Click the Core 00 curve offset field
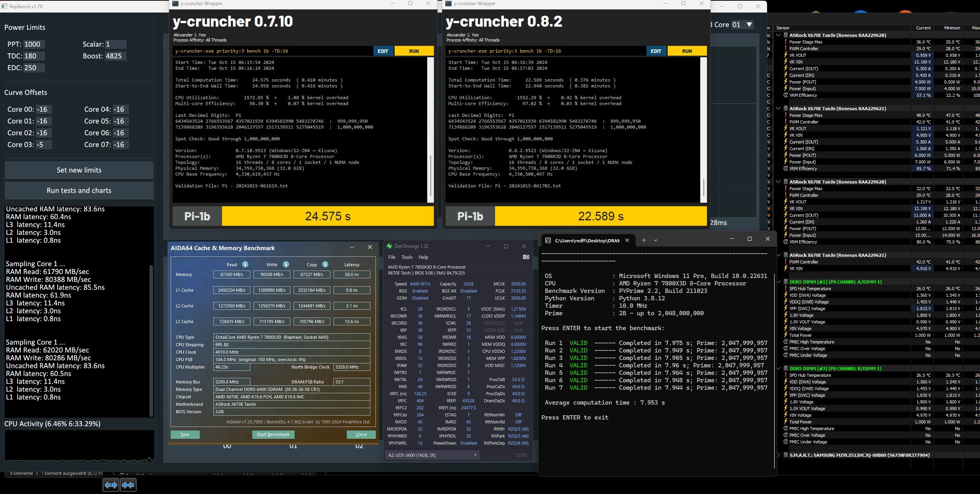The height and width of the screenshot is (494, 980). (x=44, y=109)
